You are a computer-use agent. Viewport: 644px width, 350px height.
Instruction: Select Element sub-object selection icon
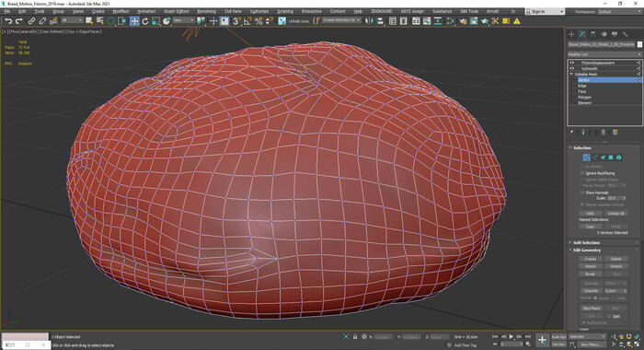pyautogui.click(x=619, y=157)
